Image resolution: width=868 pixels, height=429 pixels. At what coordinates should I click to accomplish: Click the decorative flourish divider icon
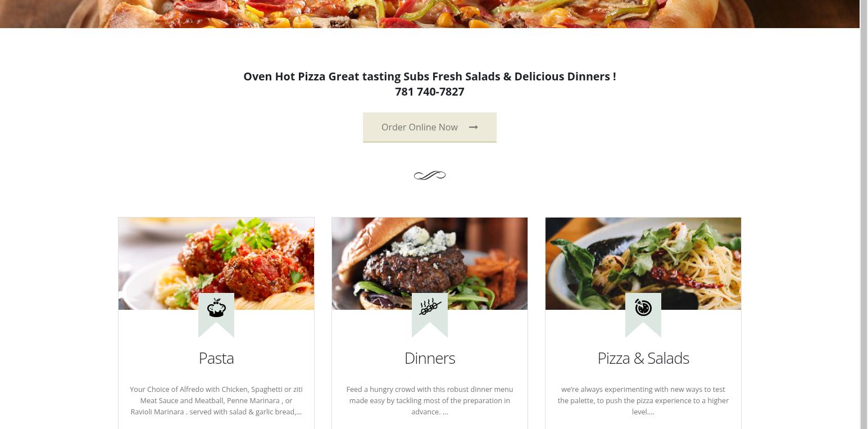coord(430,175)
